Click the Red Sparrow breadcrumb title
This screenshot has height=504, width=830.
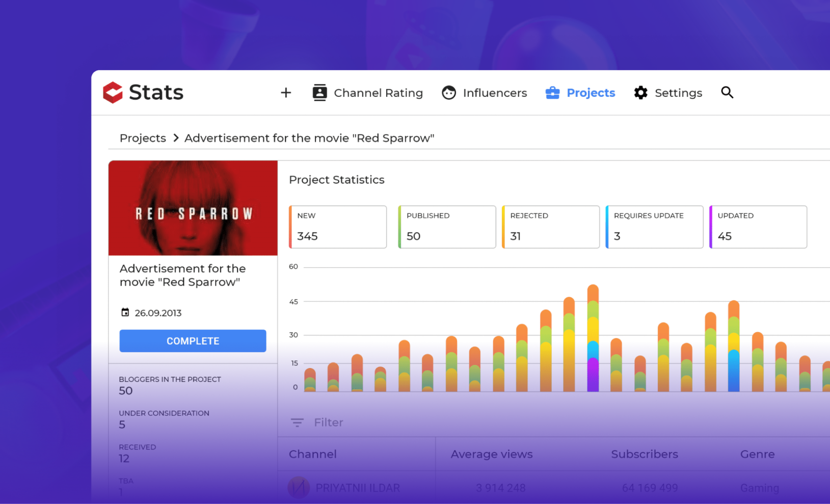click(309, 138)
